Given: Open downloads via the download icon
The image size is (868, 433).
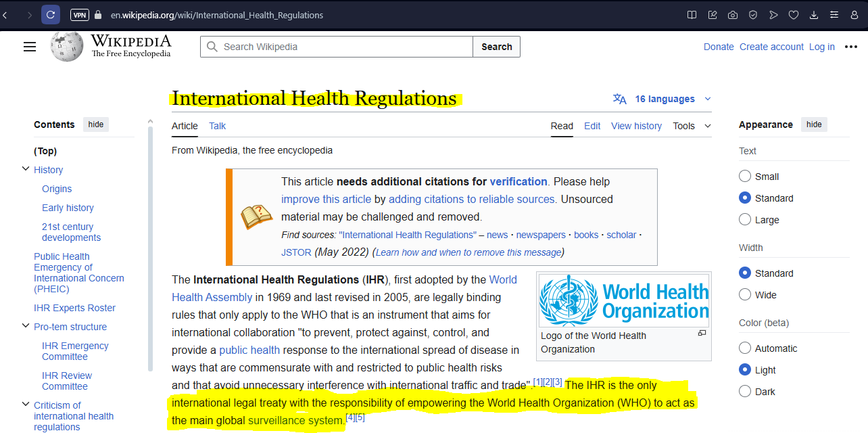Looking at the screenshot, I should (814, 15).
